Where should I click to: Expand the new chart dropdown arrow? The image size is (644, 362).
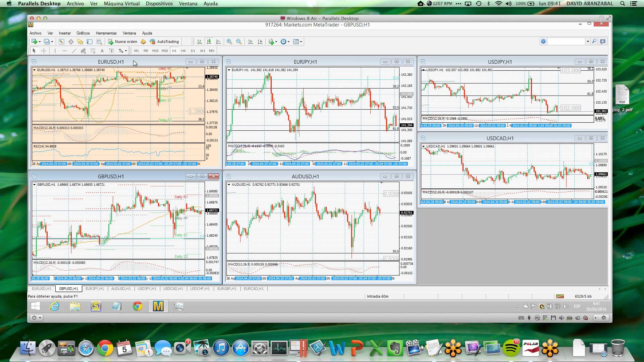[40, 42]
